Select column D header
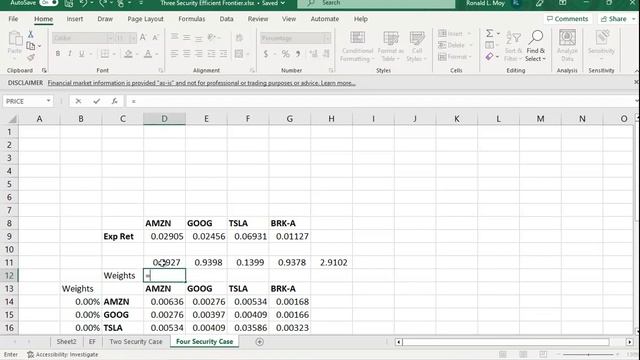This screenshot has height=360, width=640. pos(164,119)
